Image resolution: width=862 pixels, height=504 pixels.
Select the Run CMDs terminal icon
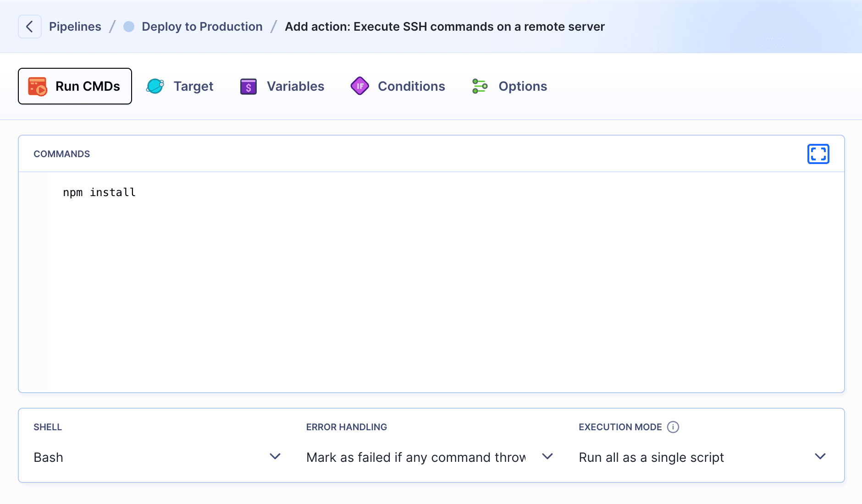[x=38, y=86]
